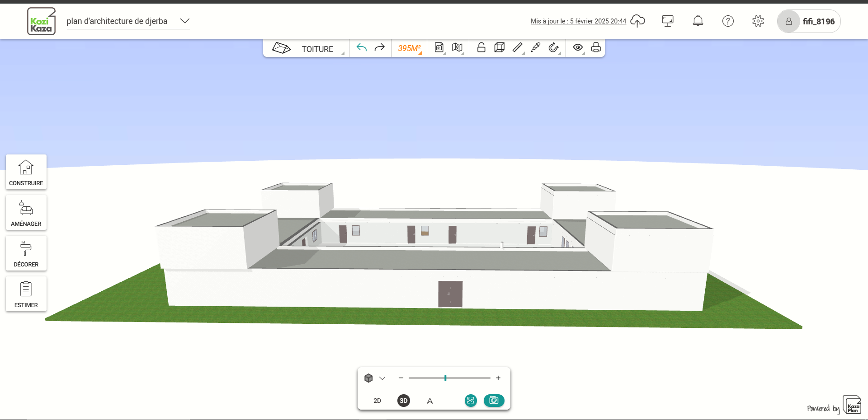
Task: Click the redo arrow in the toolbar
Action: (380, 48)
